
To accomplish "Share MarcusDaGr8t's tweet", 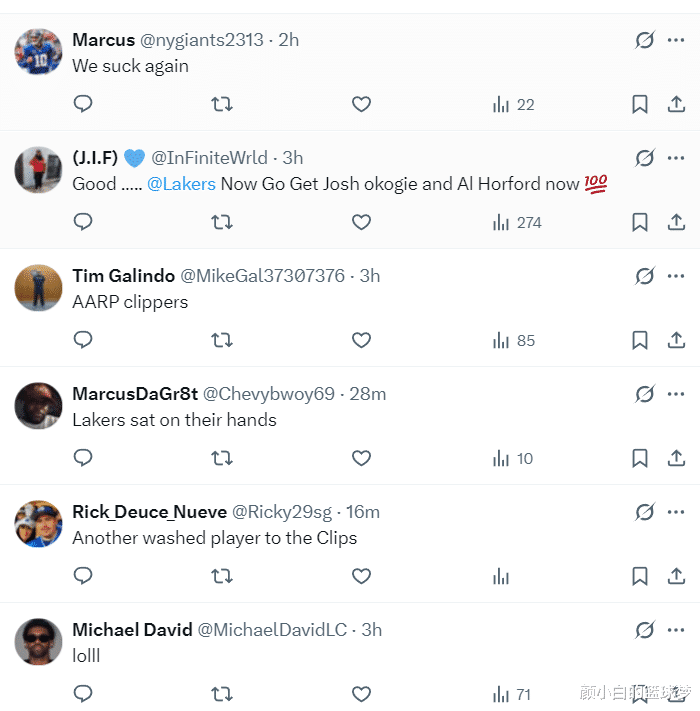I will [676, 458].
